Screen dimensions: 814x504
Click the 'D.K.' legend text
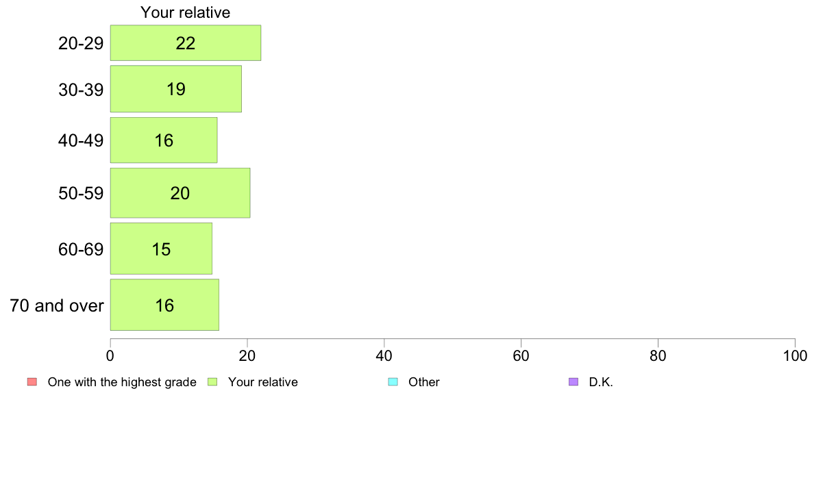601,382
